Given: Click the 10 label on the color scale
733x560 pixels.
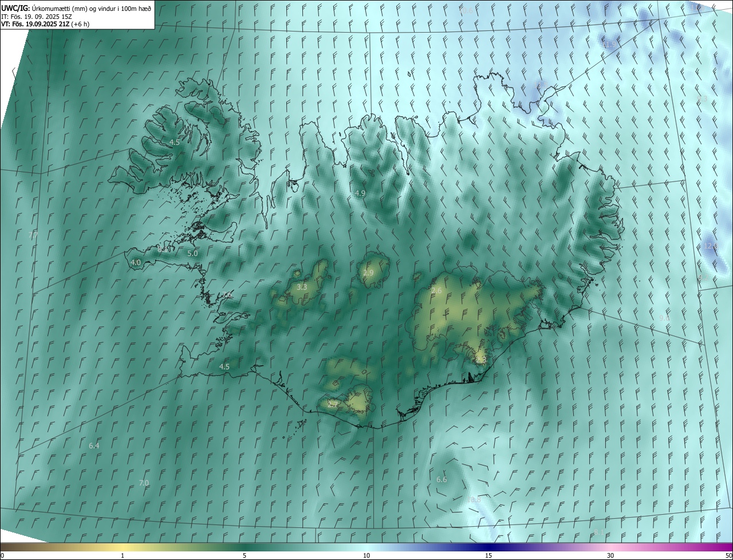Looking at the screenshot, I should pos(366,556).
